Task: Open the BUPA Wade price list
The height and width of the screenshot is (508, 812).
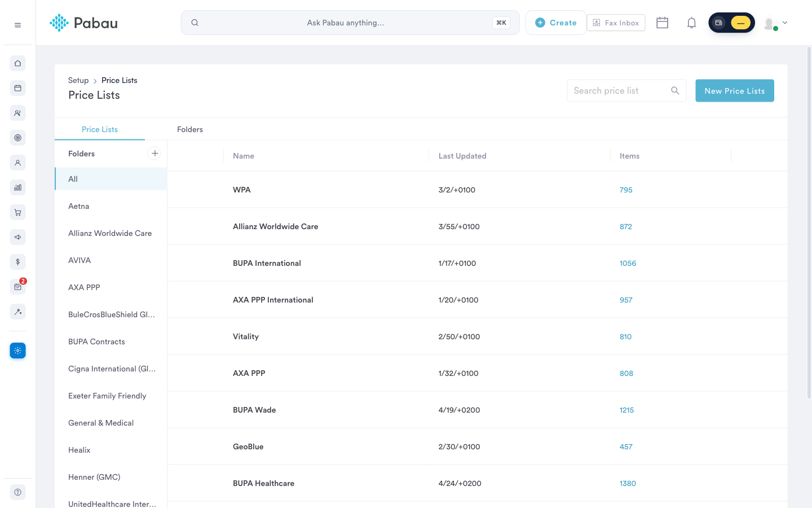Action: pos(478,410)
